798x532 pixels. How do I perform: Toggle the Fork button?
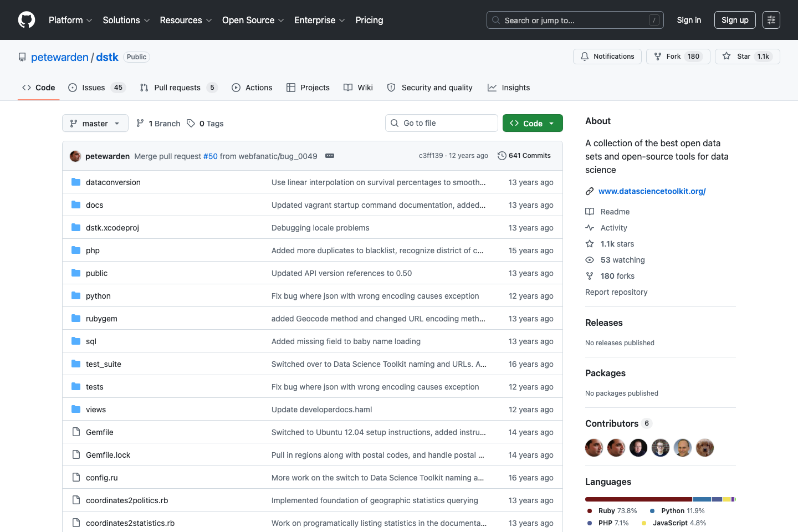(x=678, y=56)
